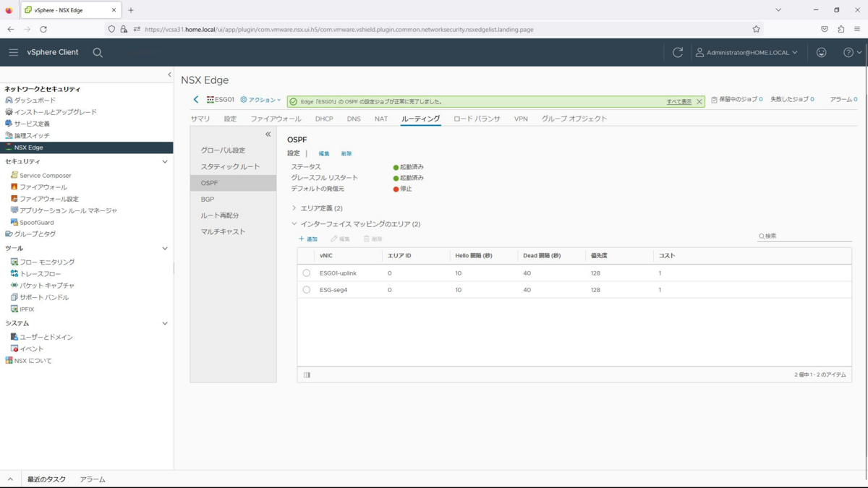This screenshot has width=868, height=488.
Task: Open the vSphere Client hamburger menu
Action: (x=13, y=52)
